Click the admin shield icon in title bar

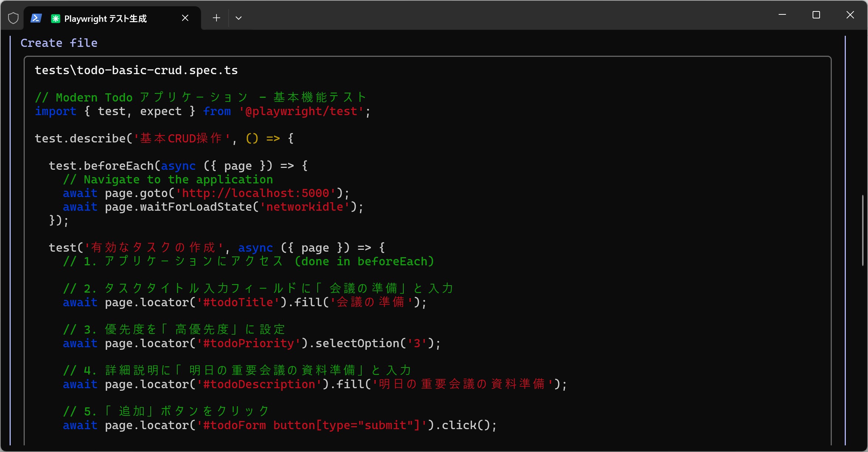13,18
